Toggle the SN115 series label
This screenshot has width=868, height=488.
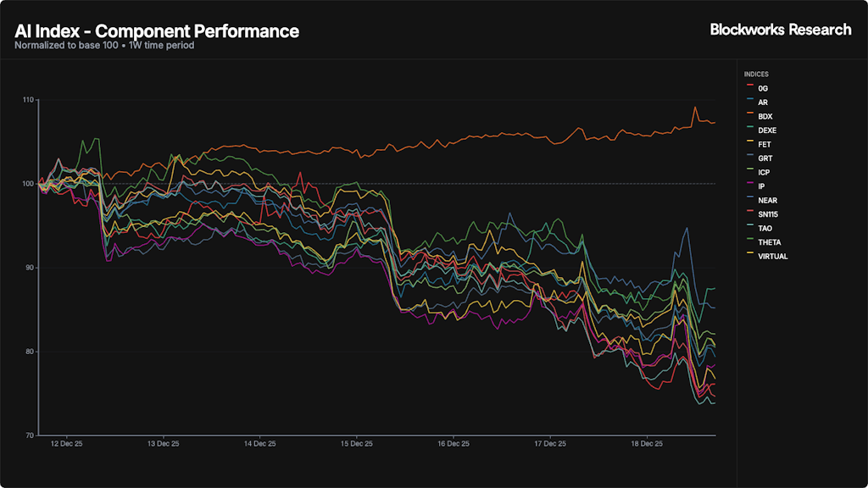769,214
